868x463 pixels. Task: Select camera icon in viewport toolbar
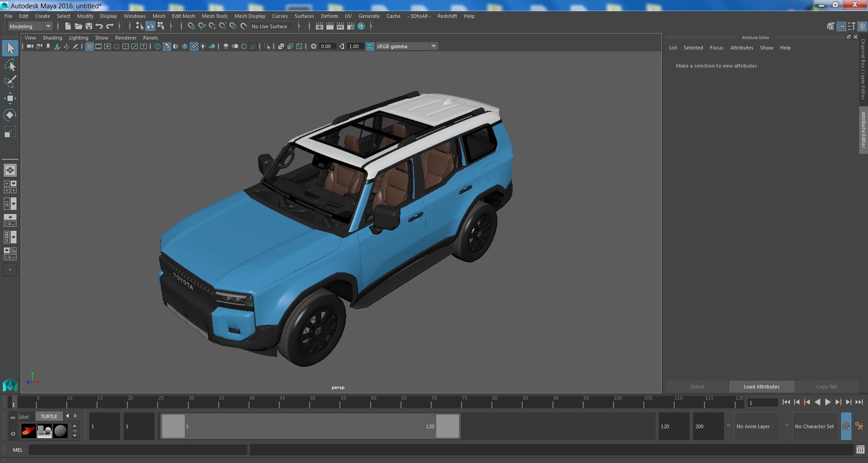[29, 46]
